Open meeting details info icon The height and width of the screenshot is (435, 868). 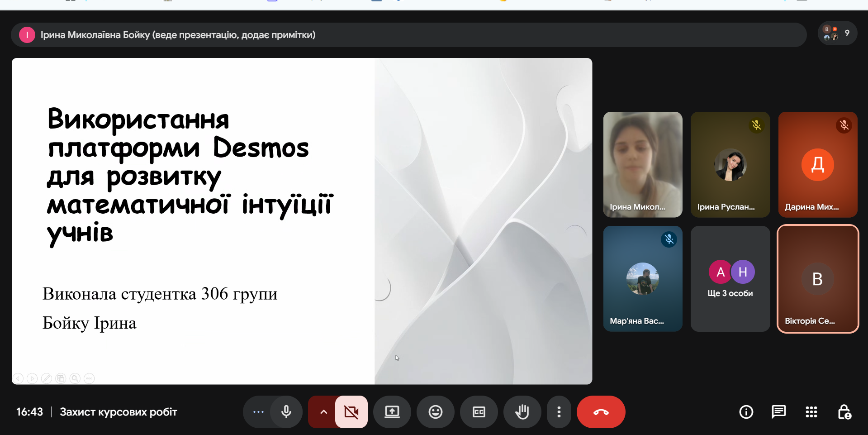pos(746,412)
